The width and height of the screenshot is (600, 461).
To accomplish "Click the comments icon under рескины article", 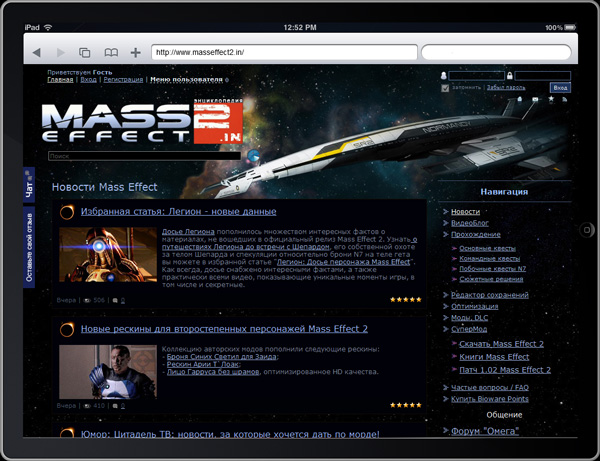I will point(115,406).
